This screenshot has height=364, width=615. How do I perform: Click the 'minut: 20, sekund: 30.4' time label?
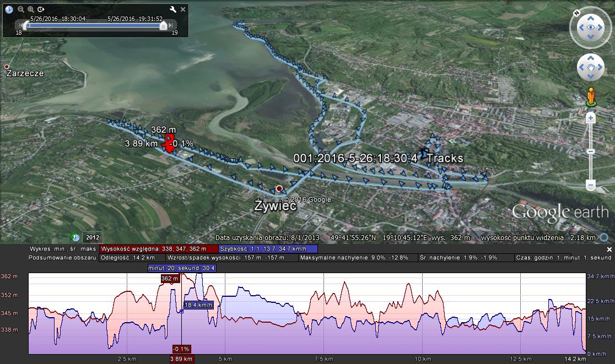point(182,268)
